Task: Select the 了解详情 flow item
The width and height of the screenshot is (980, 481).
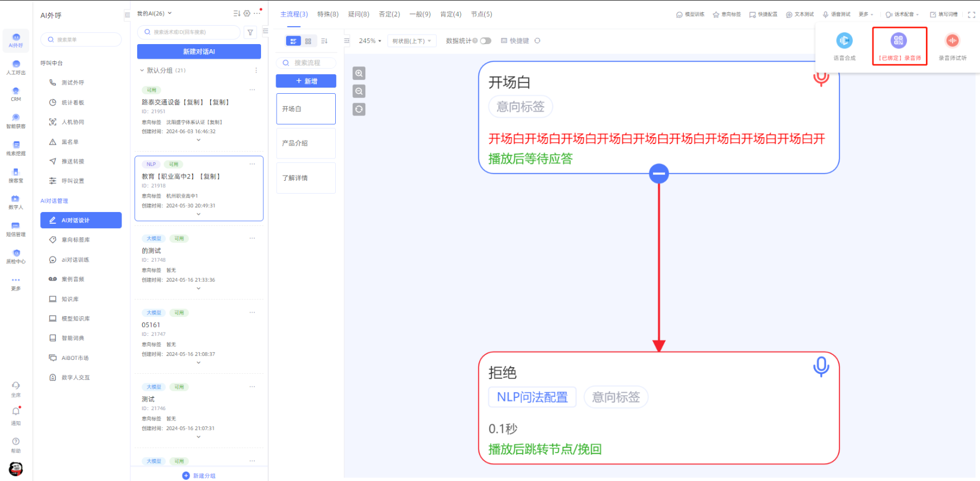Action: 306,178
